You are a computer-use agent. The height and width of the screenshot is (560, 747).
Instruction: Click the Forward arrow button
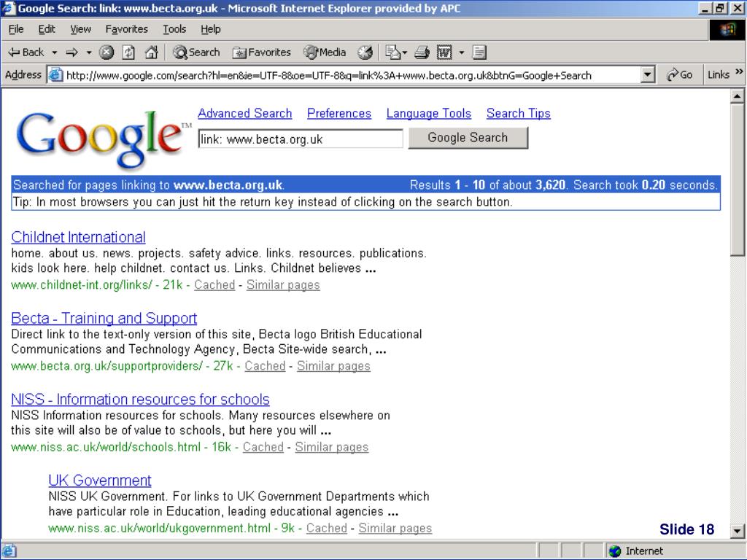72,52
